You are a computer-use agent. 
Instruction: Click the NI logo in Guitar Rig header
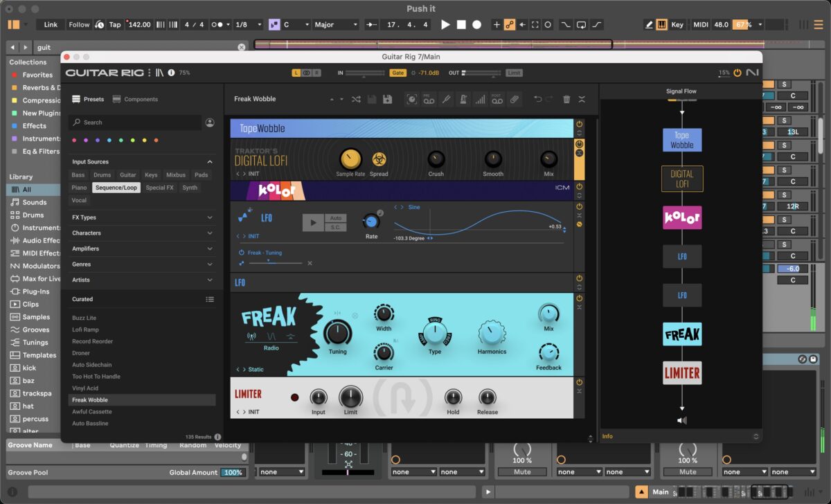pyautogui.click(x=752, y=73)
